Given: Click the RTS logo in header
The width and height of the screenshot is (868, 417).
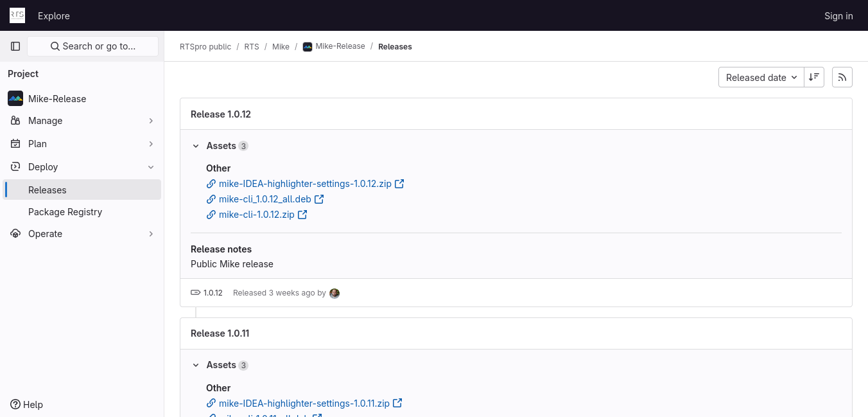Looking at the screenshot, I should 17,15.
